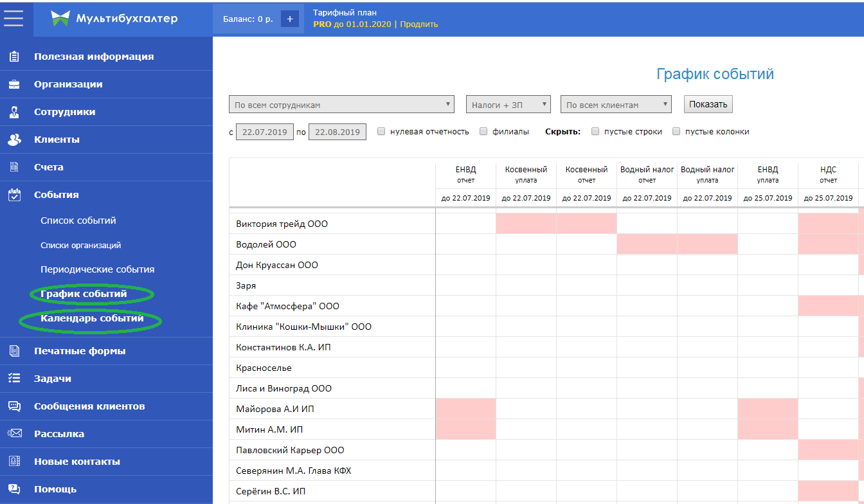The height and width of the screenshot is (504, 864).
Task: Click the hamburger menu icon
Action: coord(14,18)
